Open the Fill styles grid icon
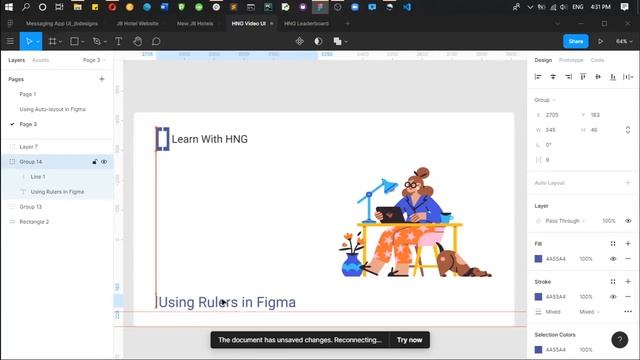640x360 pixels. [613, 244]
